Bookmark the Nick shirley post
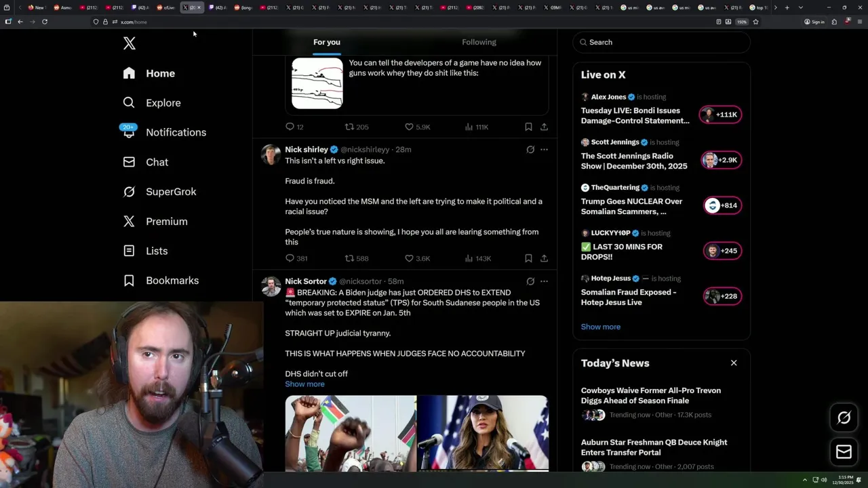The image size is (868, 488). click(x=528, y=258)
